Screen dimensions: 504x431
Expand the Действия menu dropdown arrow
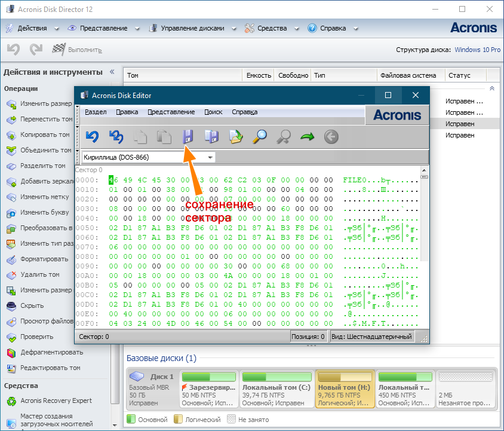(x=57, y=29)
